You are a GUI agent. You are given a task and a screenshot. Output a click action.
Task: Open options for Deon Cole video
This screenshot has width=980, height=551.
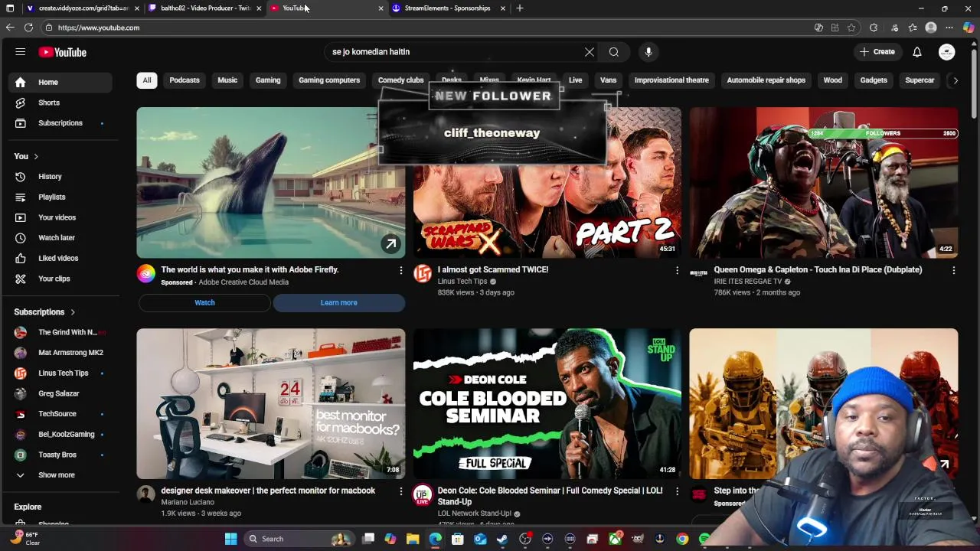(677, 491)
